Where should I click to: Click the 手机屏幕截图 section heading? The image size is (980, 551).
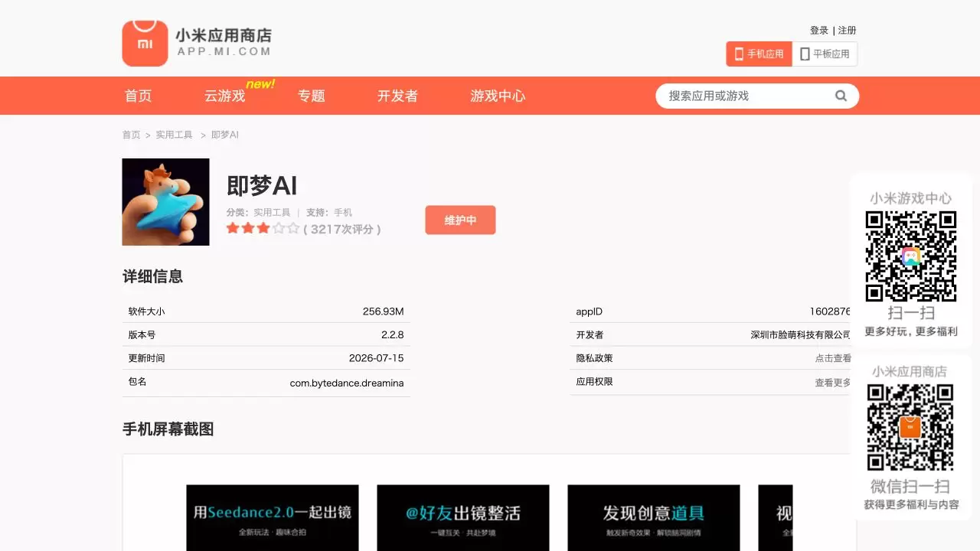tap(168, 429)
